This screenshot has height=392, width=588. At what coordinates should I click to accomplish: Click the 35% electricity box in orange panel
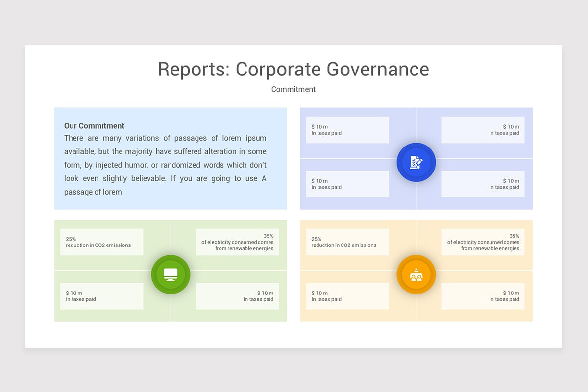(483, 242)
